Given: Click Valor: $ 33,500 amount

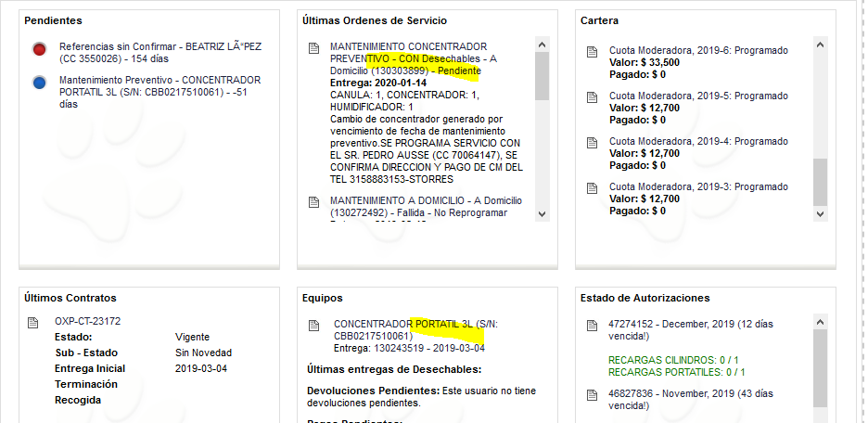Looking at the screenshot, I should pos(645,62).
